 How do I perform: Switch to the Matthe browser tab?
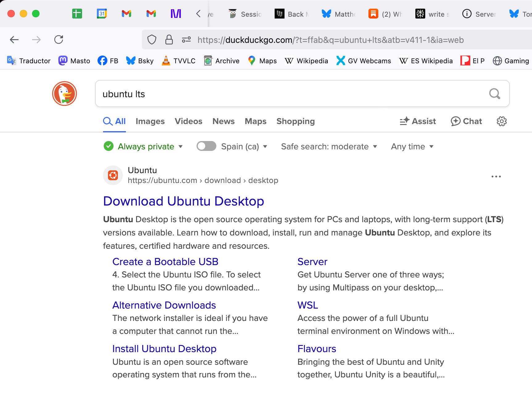(339, 14)
